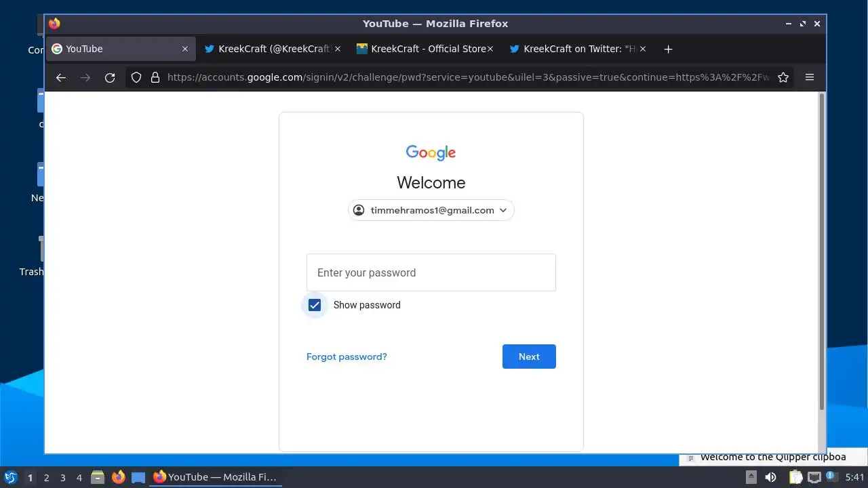Click the padlock site info icon
This screenshot has height=488, width=868.
tap(155, 77)
